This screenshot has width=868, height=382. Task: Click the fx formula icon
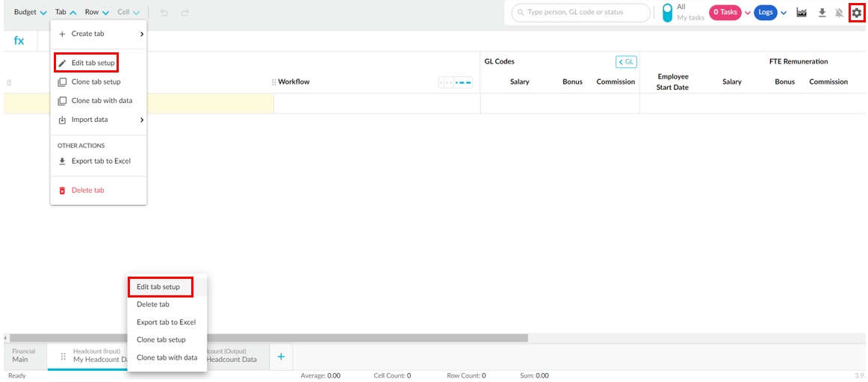(19, 40)
